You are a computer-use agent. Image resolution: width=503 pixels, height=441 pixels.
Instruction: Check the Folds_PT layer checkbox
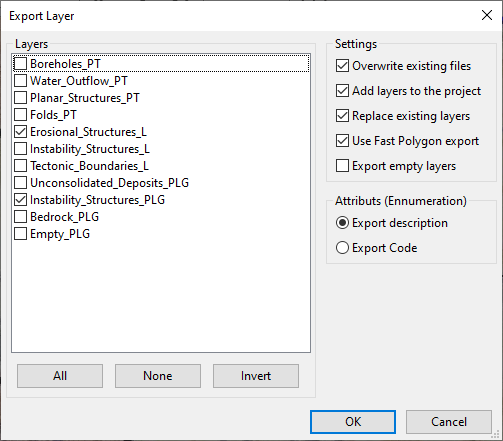20,115
